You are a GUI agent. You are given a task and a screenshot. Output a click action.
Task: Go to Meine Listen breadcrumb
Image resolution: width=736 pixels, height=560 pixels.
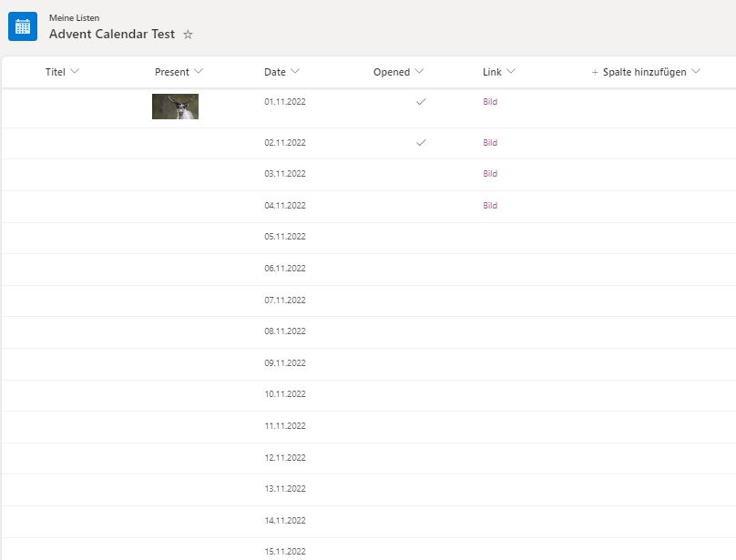74,18
